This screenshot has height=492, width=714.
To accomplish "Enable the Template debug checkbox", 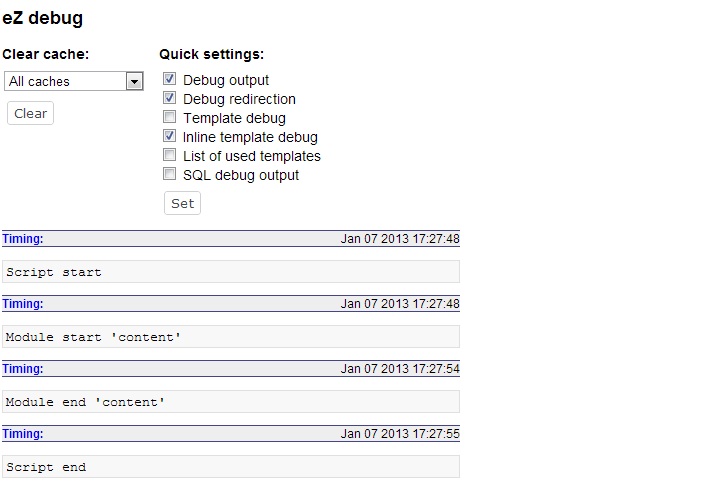I will [169, 117].
